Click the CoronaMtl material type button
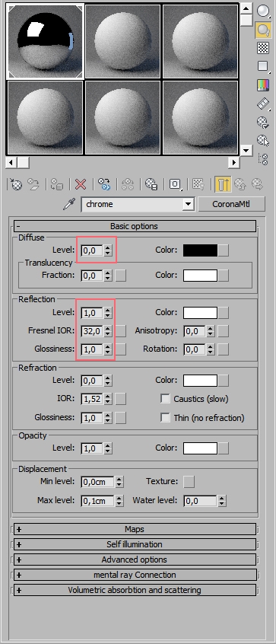This screenshot has width=276, height=644. tap(231, 204)
